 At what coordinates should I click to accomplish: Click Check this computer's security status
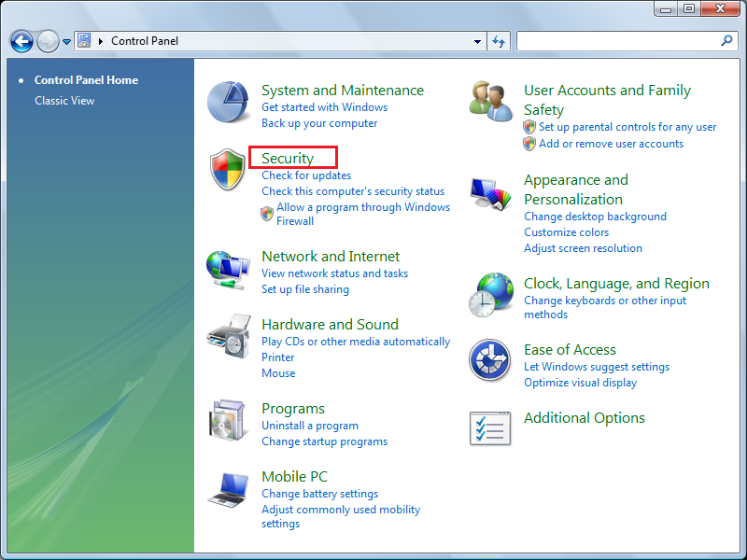pyautogui.click(x=353, y=191)
